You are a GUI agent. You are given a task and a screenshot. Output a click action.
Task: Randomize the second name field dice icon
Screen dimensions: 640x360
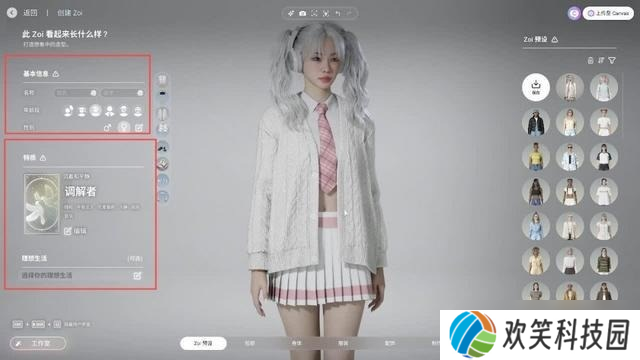140,93
